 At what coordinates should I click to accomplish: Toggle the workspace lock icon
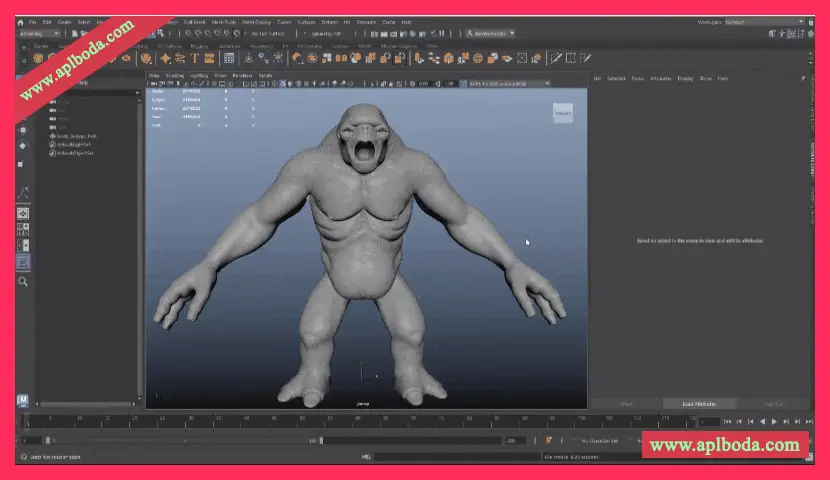pyautogui.click(x=811, y=21)
